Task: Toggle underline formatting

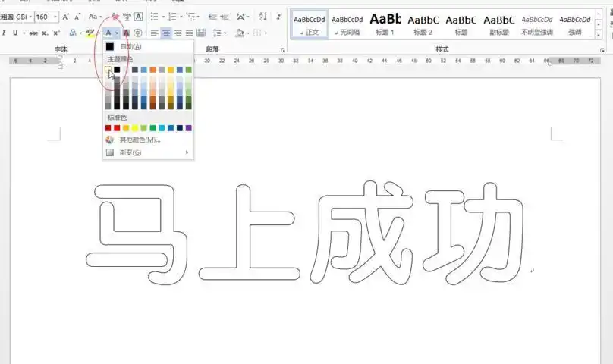Action: click(15, 33)
